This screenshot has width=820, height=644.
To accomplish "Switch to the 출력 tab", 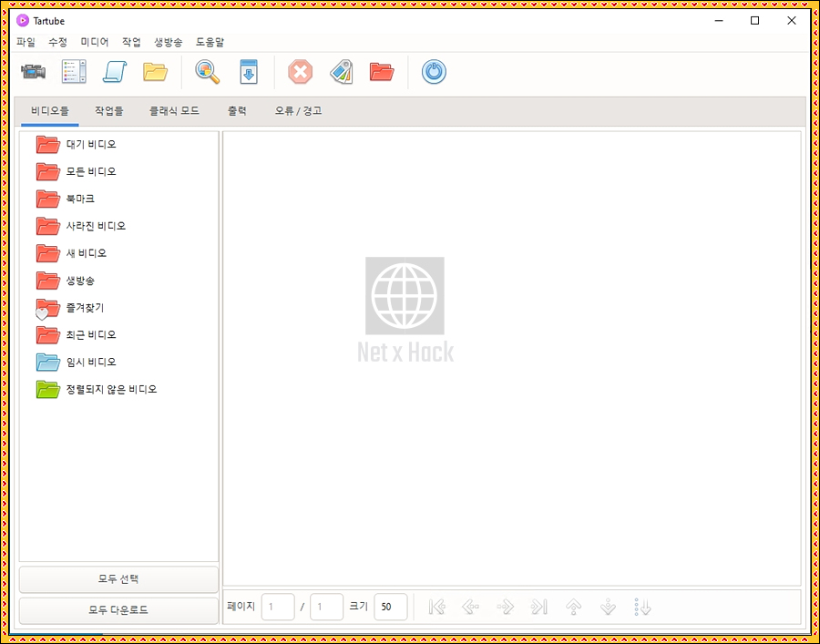I will coord(237,111).
